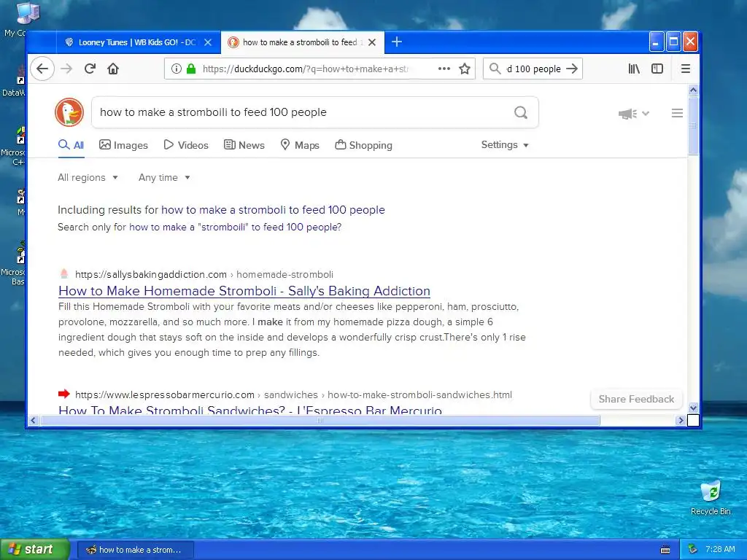Open DuckDuckGo megaphone dropdown
The height and width of the screenshot is (560, 747).
pos(634,113)
